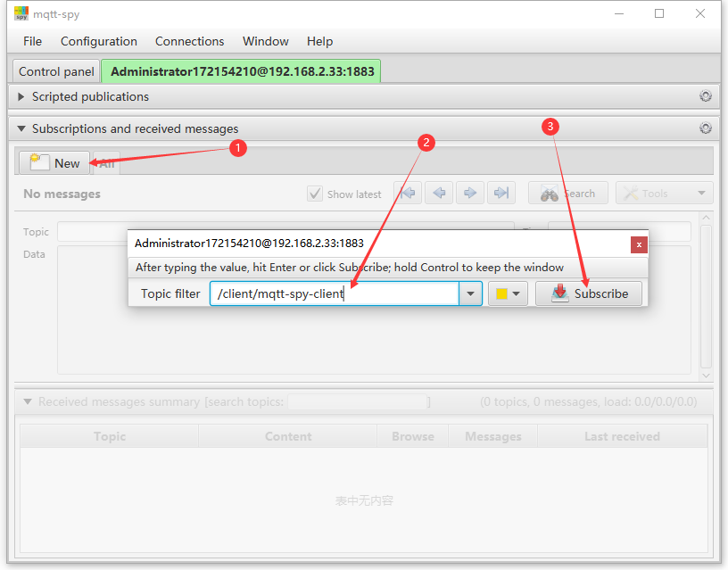728x570 pixels.
Task: Maximize the mqtt-spy window
Action: tap(658, 14)
